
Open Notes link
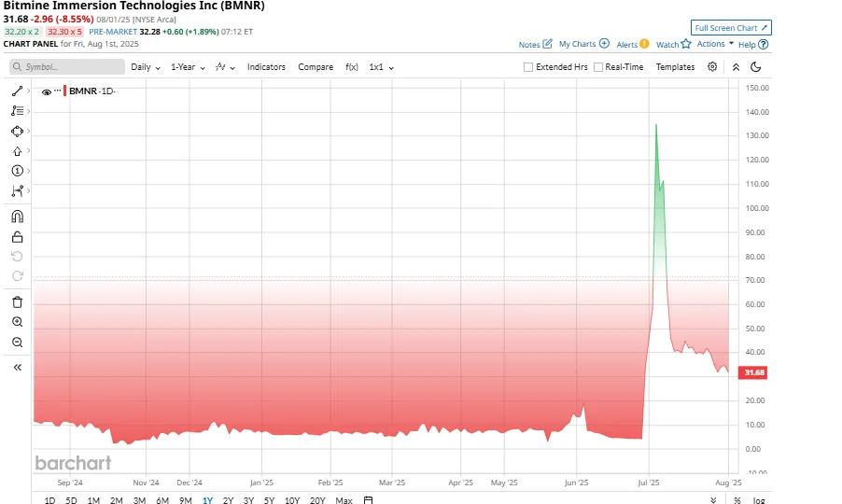click(x=536, y=44)
